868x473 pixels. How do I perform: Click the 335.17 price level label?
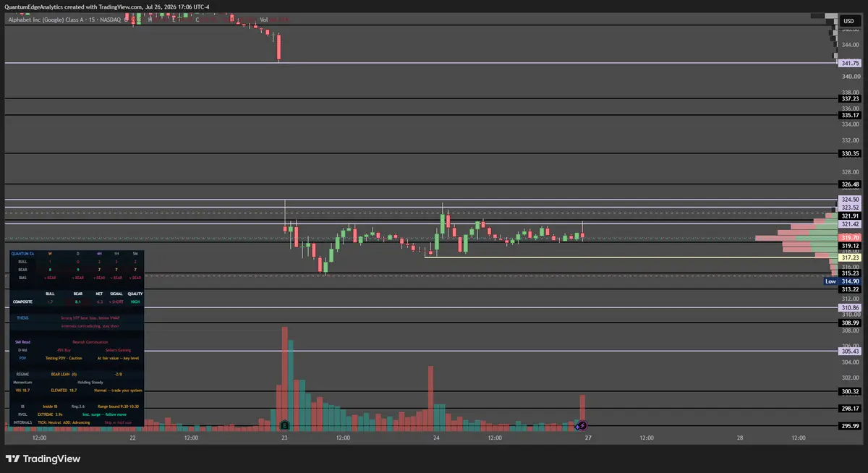[850, 115]
